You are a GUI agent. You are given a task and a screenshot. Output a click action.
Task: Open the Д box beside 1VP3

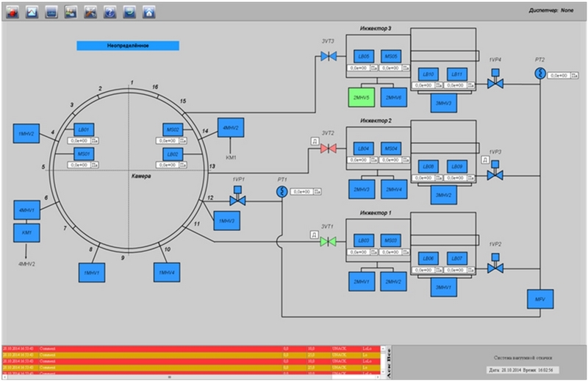click(x=485, y=160)
